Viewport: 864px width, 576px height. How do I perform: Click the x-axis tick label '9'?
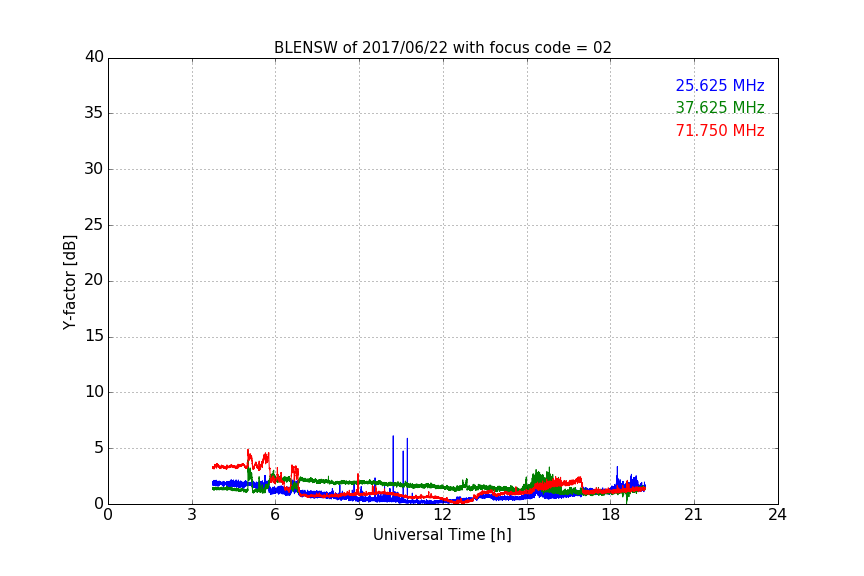coord(359,515)
